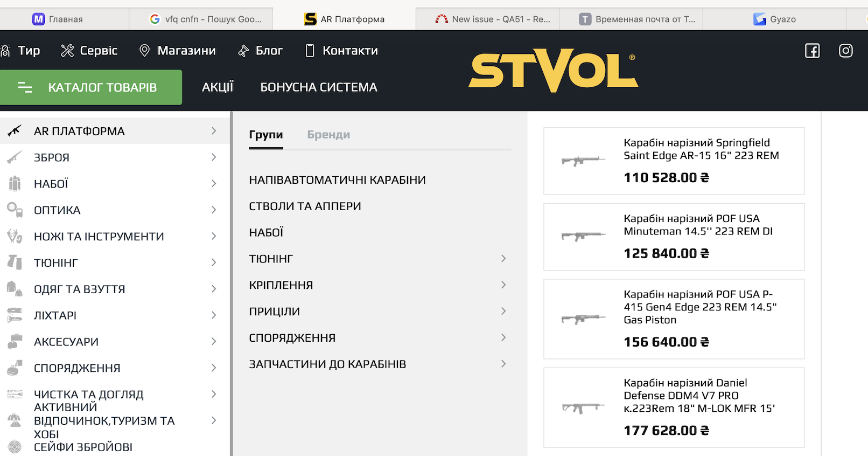
Task: Expand the КРІПЛЕННЯ group arrow
Action: coord(503,285)
